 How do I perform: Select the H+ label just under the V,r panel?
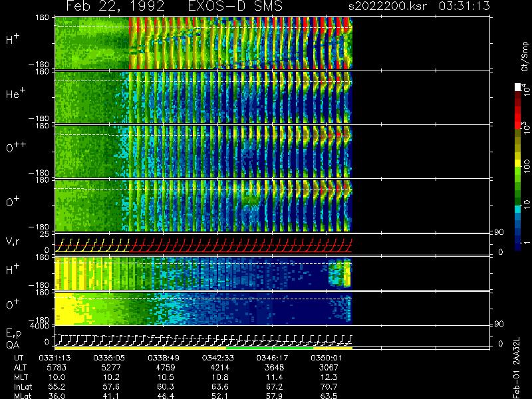pyautogui.click(x=13, y=269)
